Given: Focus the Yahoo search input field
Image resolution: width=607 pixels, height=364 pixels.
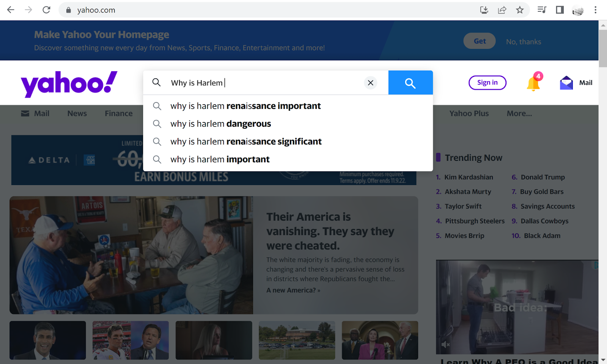Looking at the screenshot, I should 266,83.
